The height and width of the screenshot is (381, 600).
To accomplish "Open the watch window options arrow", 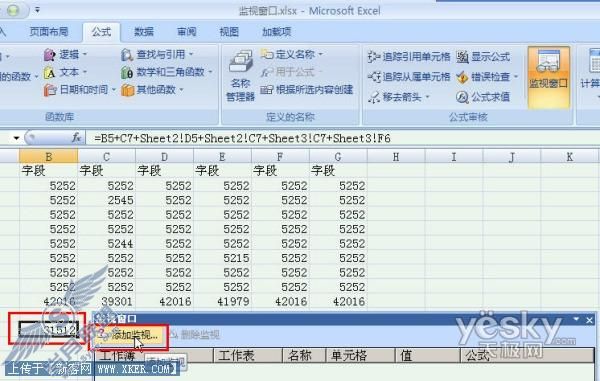I will [576, 319].
